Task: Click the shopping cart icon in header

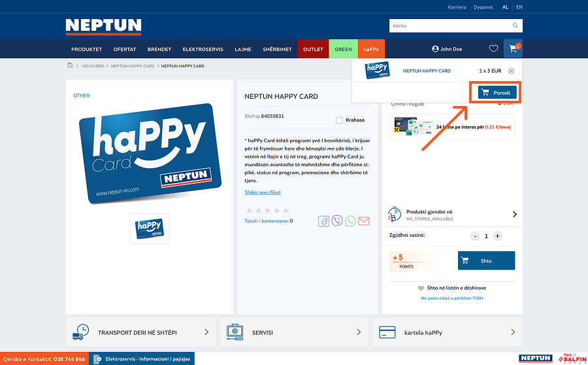Action: coord(513,49)
